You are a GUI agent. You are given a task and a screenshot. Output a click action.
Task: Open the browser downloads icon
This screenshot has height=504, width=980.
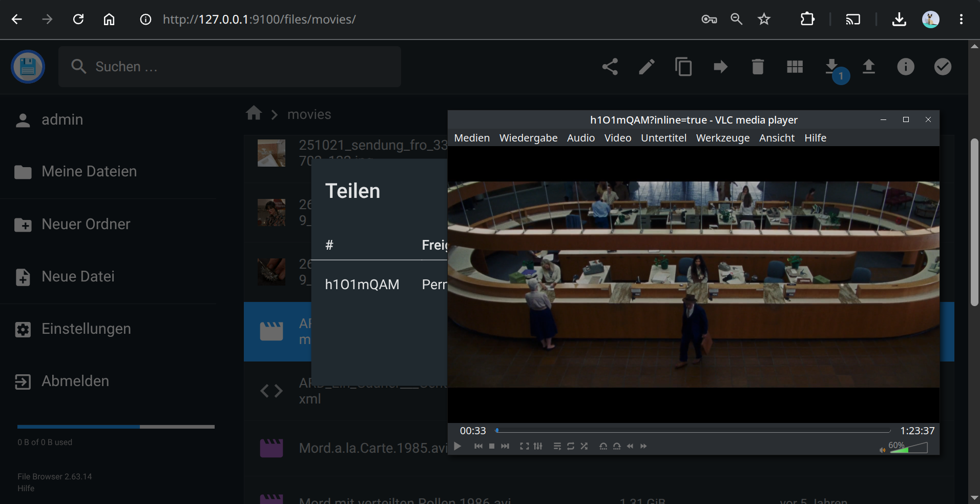[899, 19]
